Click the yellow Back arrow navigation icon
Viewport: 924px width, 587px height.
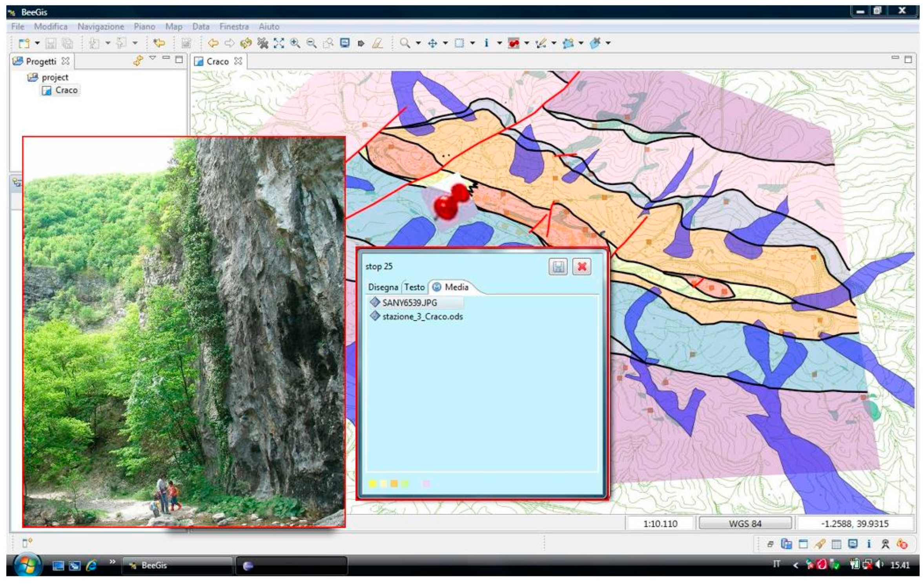pyautogui.click(x=213, y=43)
